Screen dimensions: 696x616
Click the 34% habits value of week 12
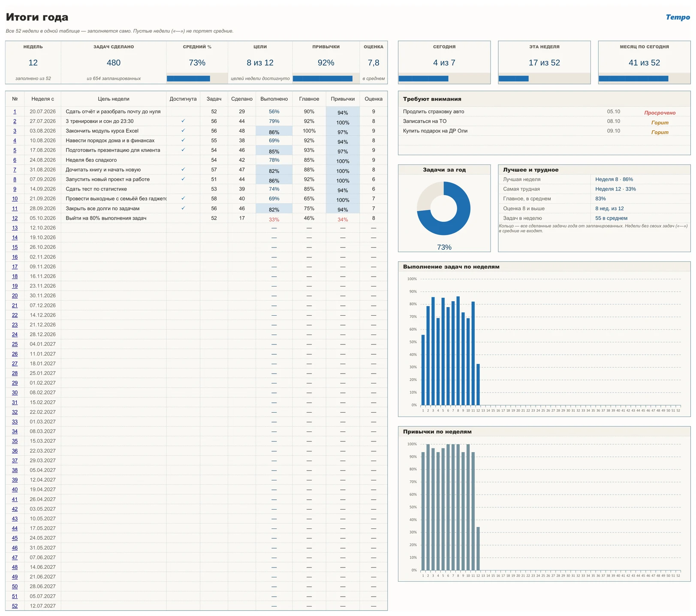pyautogui.click(x=343, y=220)
